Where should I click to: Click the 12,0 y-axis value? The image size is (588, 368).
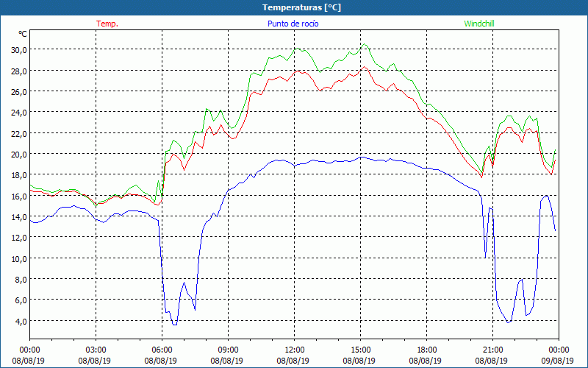tap(19, 237)
